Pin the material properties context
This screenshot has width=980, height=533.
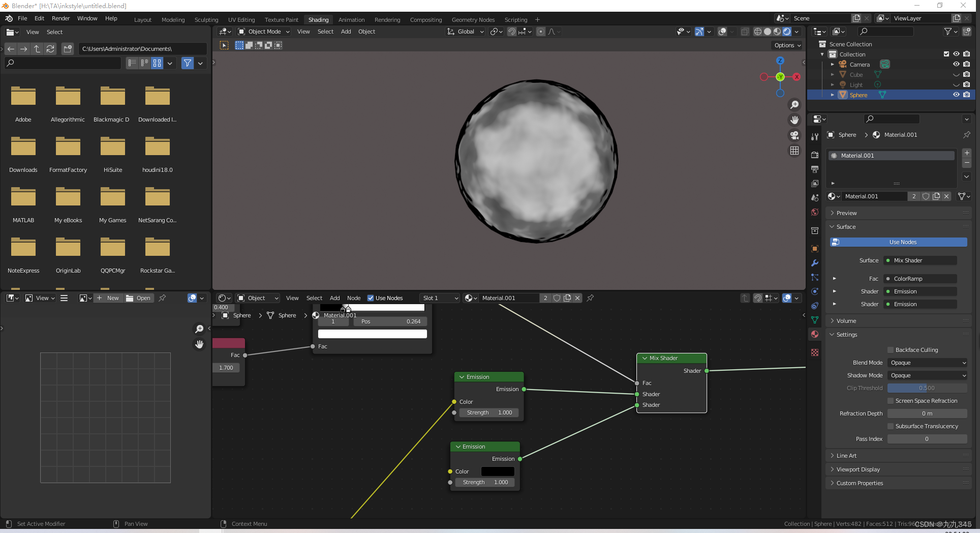[966, 135]
